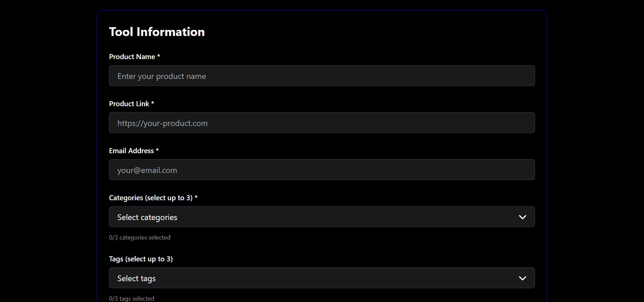Expand the Categories dropdown chevron arrow
The image size is (644, 302).
(x=522, y=217)
